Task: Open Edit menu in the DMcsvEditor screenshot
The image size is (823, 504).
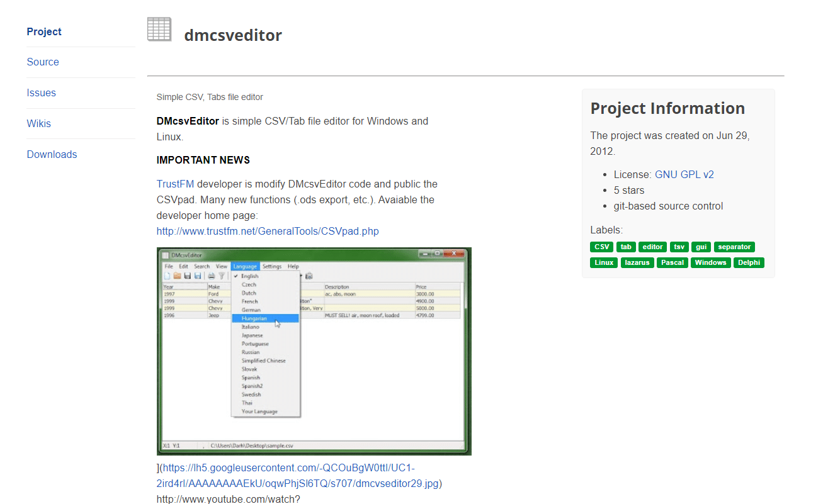Action: point(183,266)
